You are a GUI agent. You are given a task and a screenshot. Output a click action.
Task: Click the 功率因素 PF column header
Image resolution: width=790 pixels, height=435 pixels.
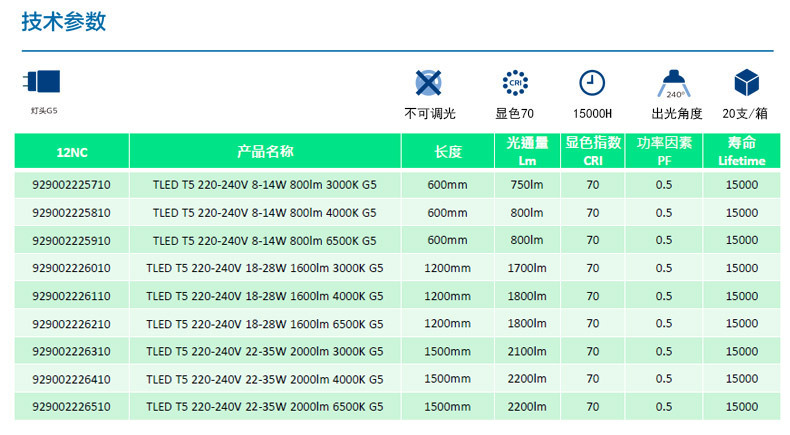point(664,152)
